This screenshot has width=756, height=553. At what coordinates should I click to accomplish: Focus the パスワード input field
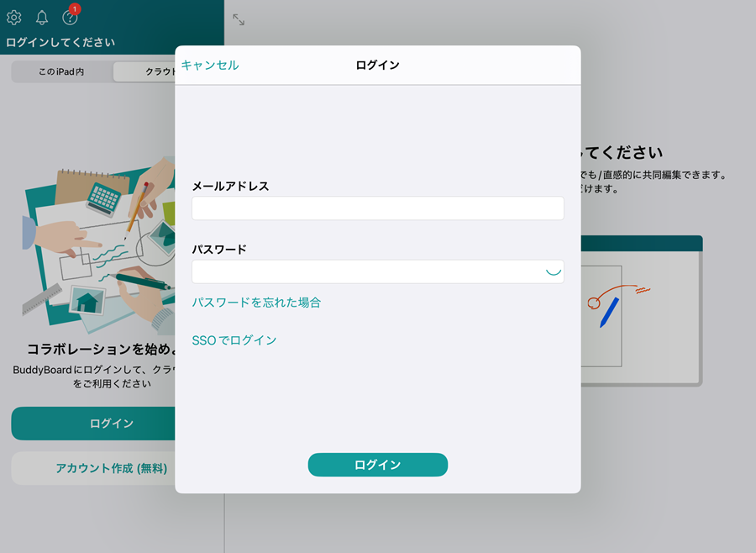[365, 271]
